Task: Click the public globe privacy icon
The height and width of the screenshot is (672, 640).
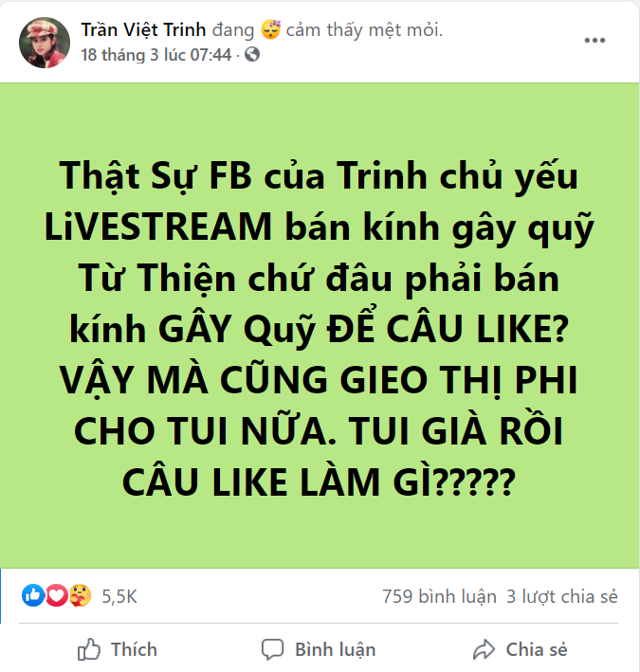Action: pos(252,54)
